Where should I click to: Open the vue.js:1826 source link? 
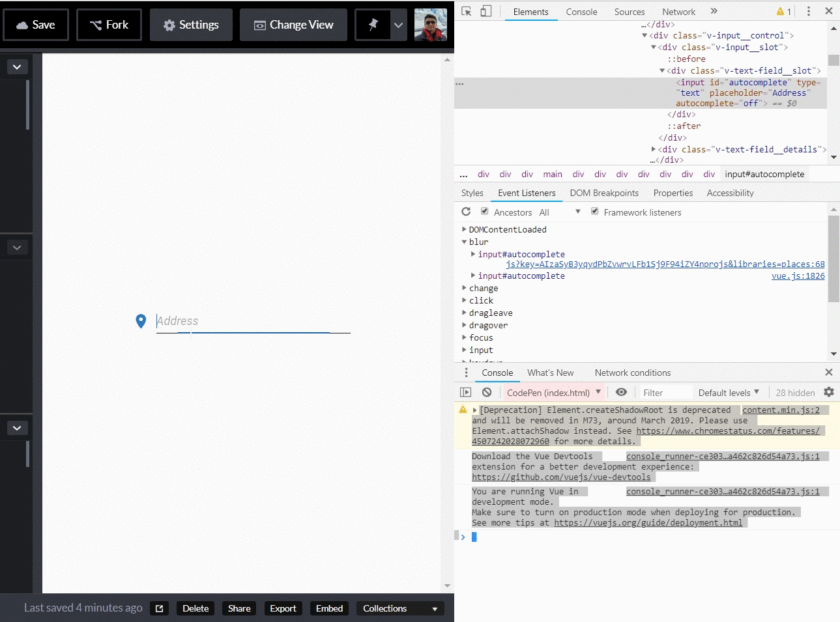tap(798, 276)
